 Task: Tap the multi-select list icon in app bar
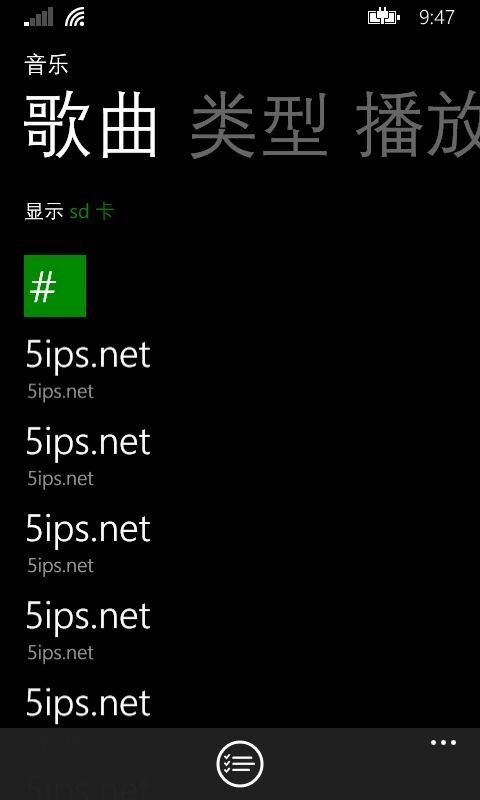click(x=240, y=764)
